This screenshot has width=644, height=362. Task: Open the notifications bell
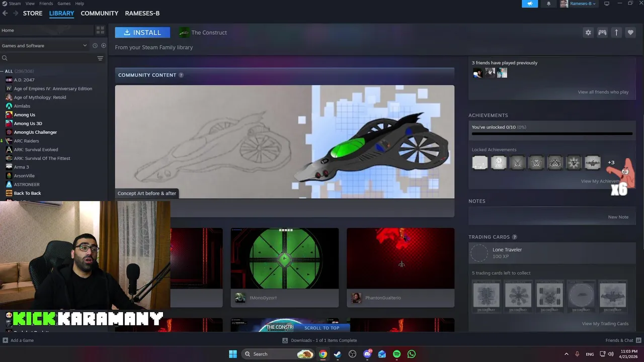(548, 4)
